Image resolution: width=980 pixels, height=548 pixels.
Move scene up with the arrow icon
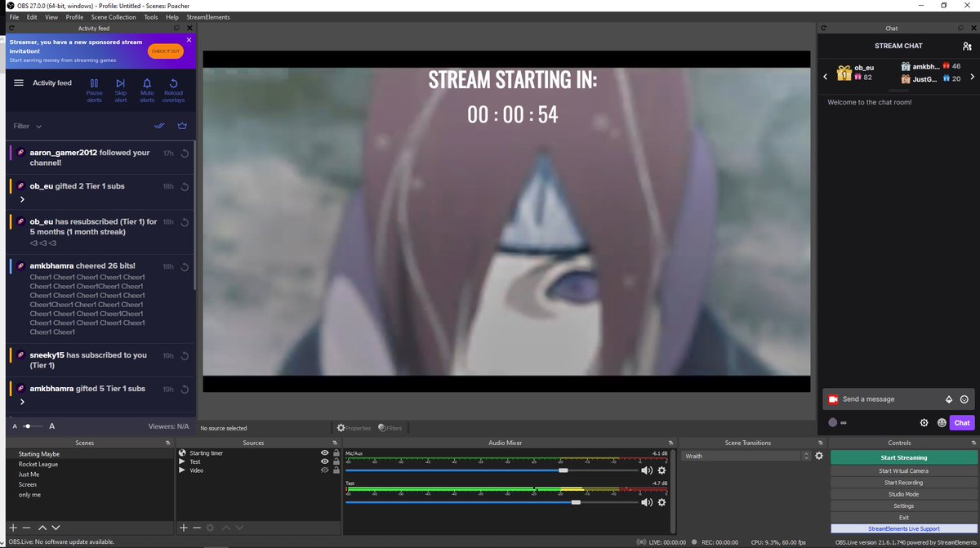point(42,528)
